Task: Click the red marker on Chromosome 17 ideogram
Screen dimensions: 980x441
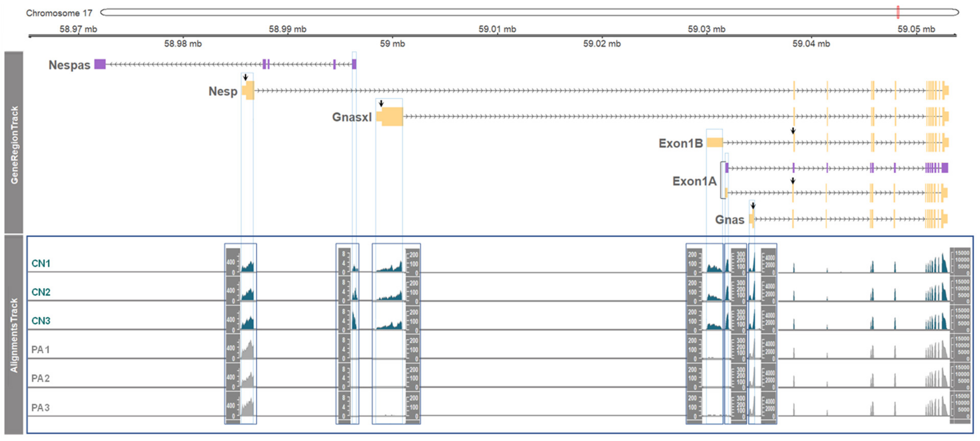Action: point(898,12)
